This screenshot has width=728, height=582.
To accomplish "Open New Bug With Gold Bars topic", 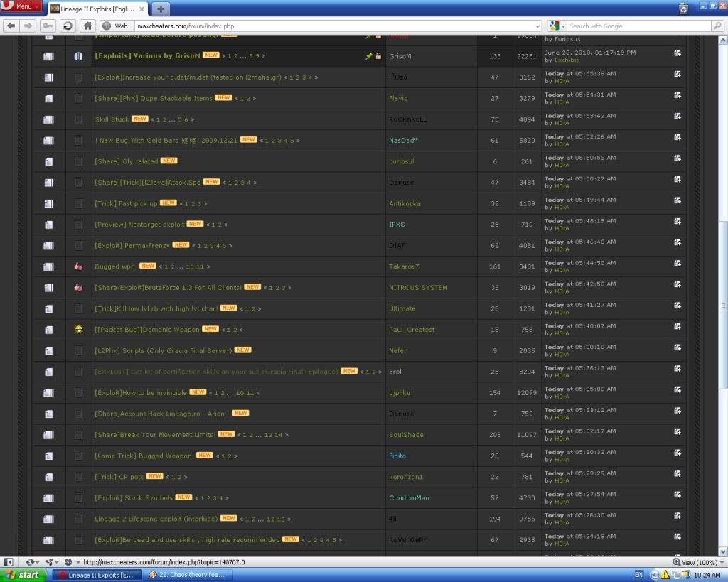I will (x=166, y=140).
